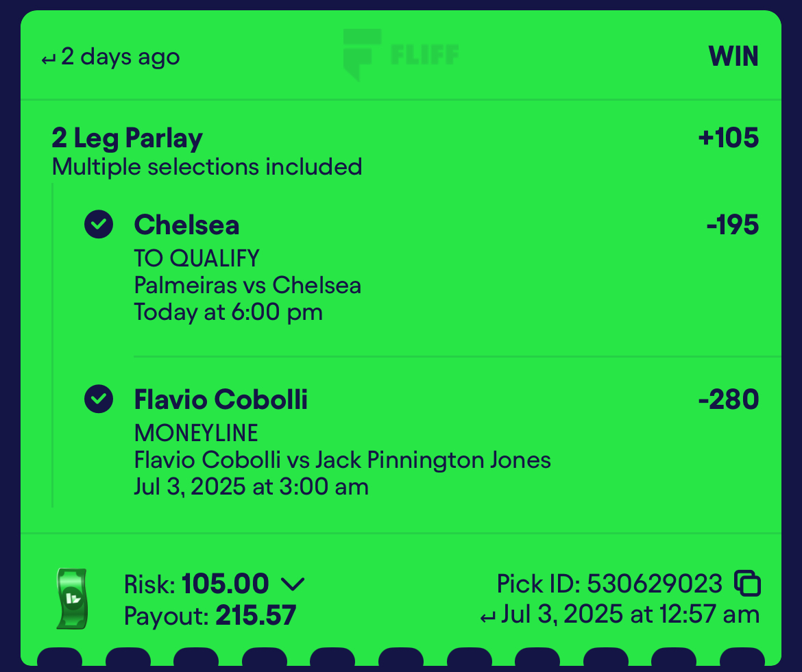Open the Palmeiras vs Chelsea match
Viewport: 802px width, 672px height.
(x=247, y=285)
